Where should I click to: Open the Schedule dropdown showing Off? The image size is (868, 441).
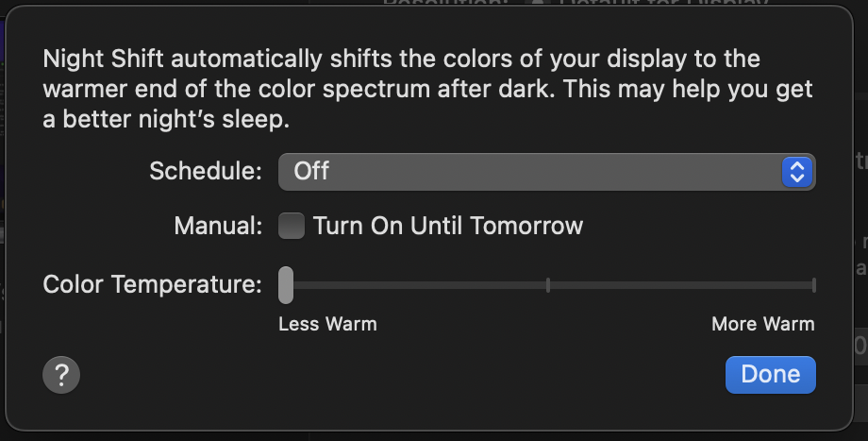tap(547, 172)
